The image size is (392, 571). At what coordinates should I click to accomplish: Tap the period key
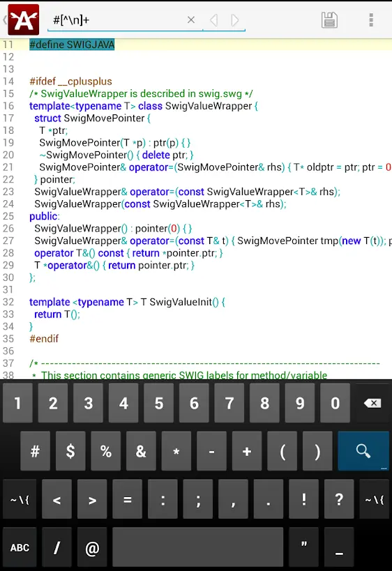tap(269, 499)
